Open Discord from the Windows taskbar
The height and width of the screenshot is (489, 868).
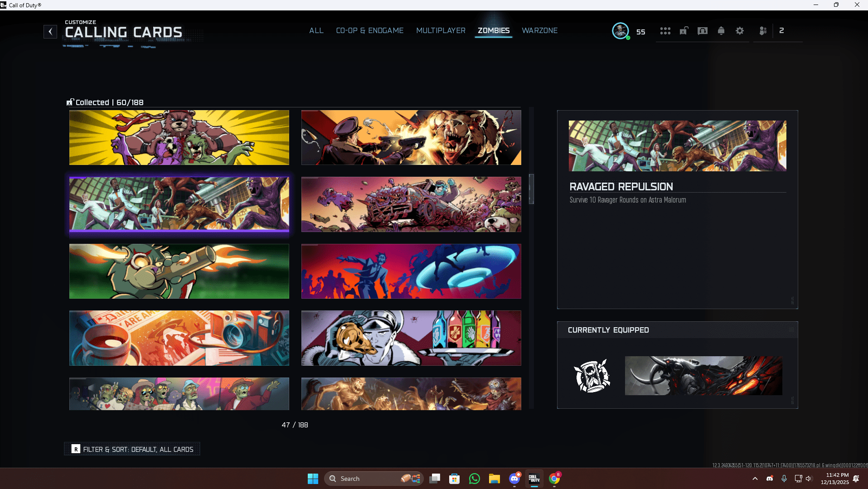tap(514, 479)
